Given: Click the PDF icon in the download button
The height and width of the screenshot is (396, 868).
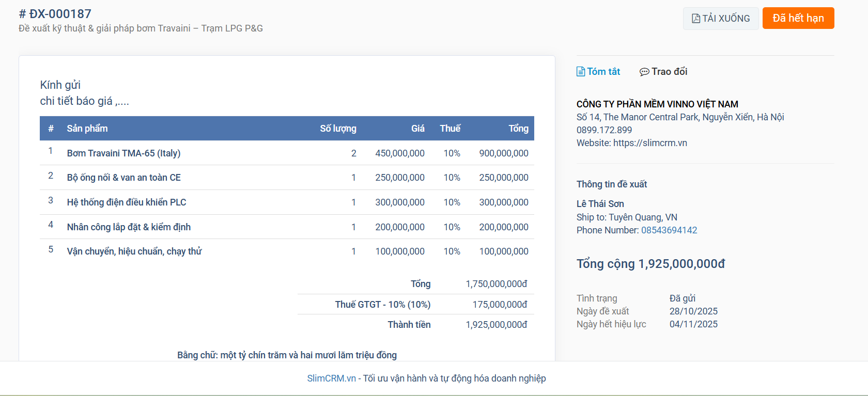Looking at the screenshot, I should [x=696, y=19].
